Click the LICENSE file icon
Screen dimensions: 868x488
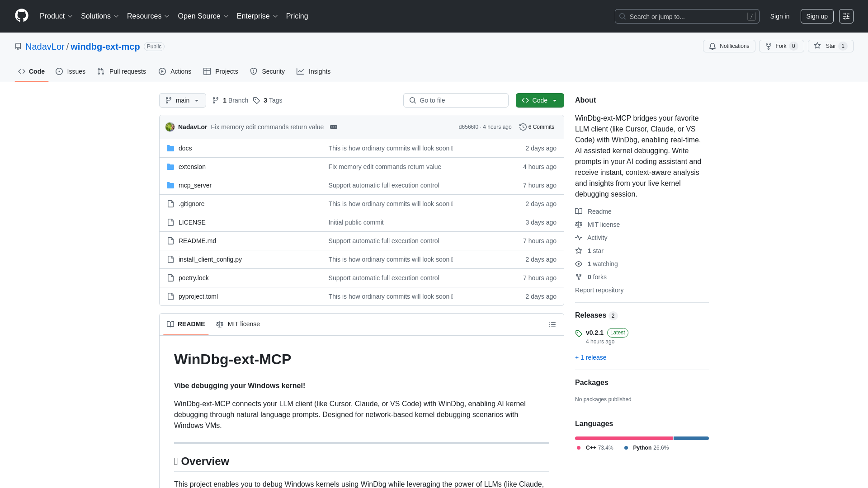[170, 222]
